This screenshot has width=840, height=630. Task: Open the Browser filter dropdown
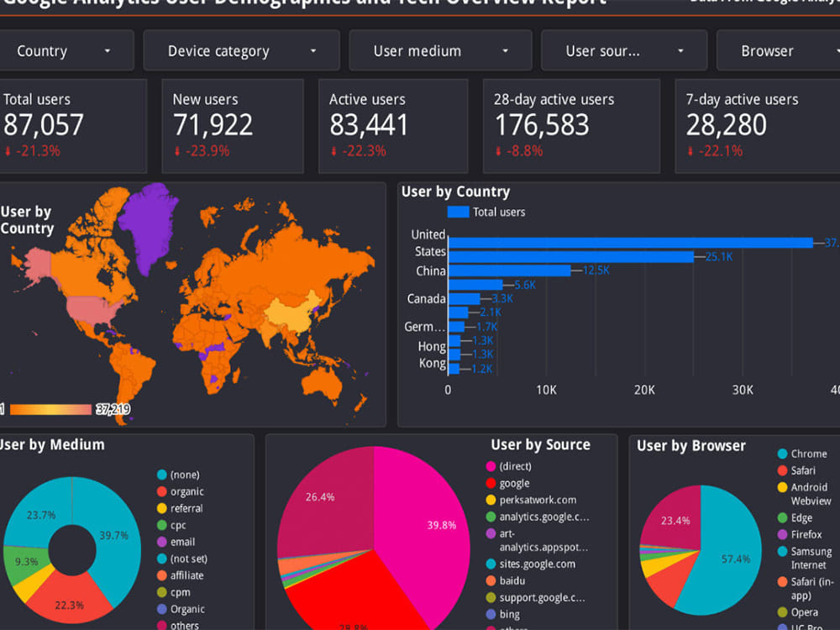coord(777,50)
